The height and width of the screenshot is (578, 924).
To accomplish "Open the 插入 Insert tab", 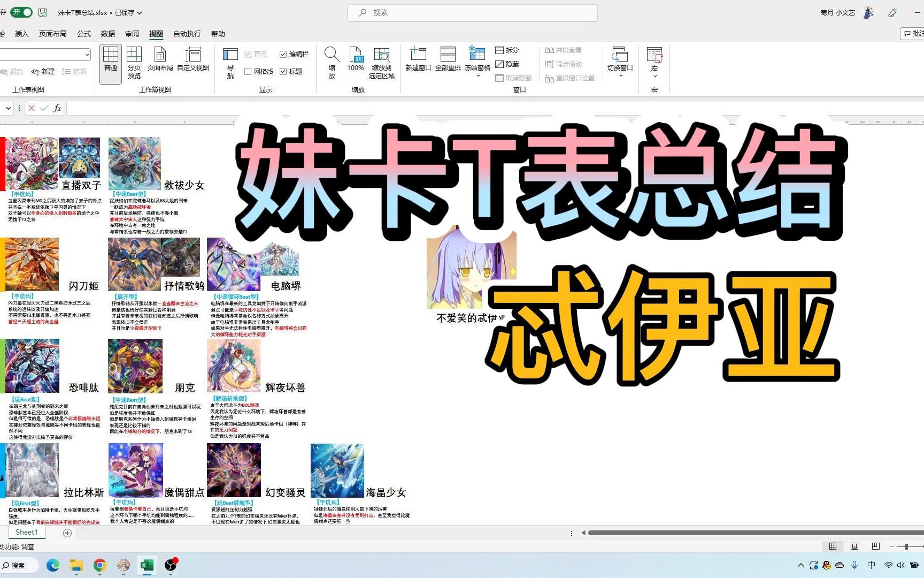I will 21,34.
